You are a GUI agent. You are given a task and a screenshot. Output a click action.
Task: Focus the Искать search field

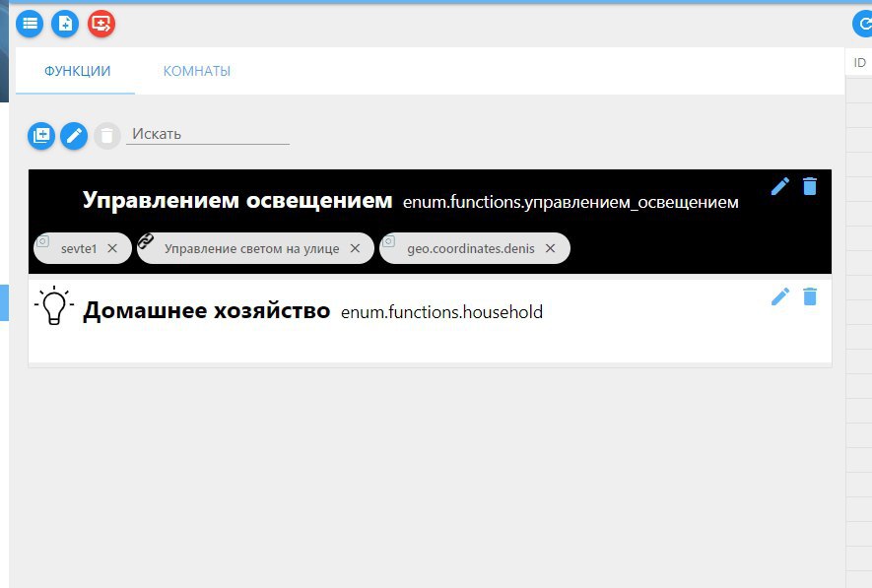208,134
